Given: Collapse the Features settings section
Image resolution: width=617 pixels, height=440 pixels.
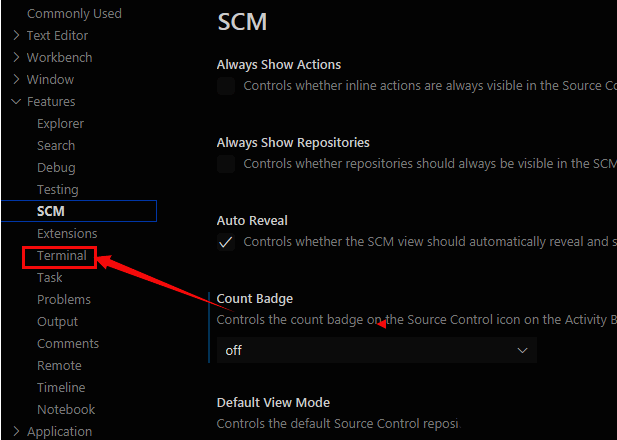Looking at the screenshot, I should click(x=16, y=102).
